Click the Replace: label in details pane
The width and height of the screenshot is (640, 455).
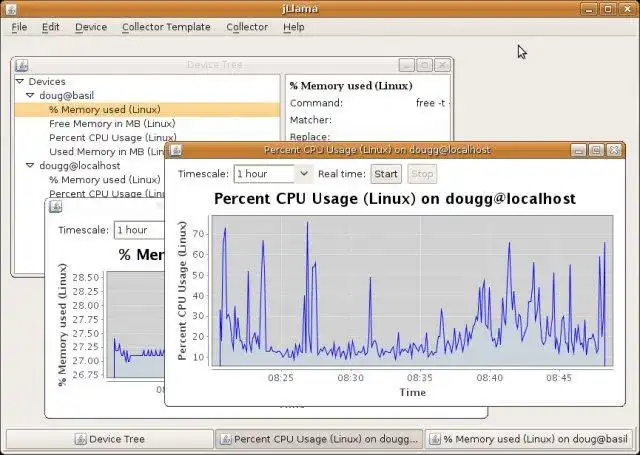(x=310, y=136)
